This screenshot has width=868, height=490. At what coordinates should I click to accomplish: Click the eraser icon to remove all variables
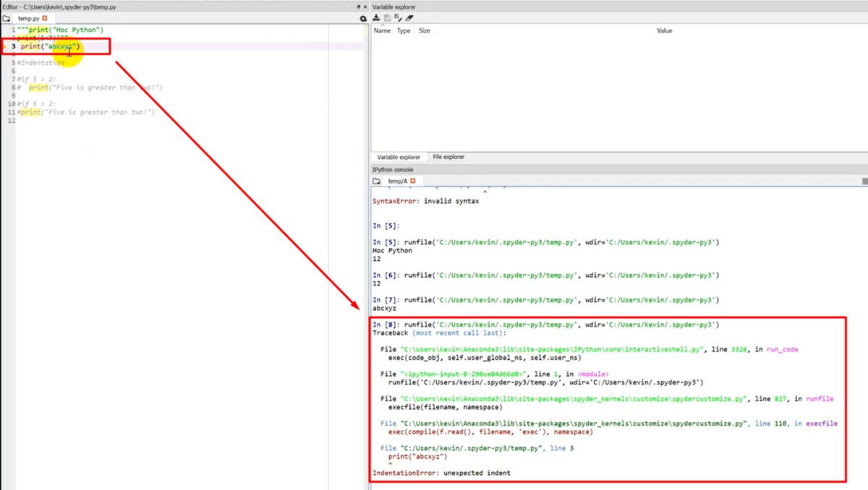tap(409, 18)
